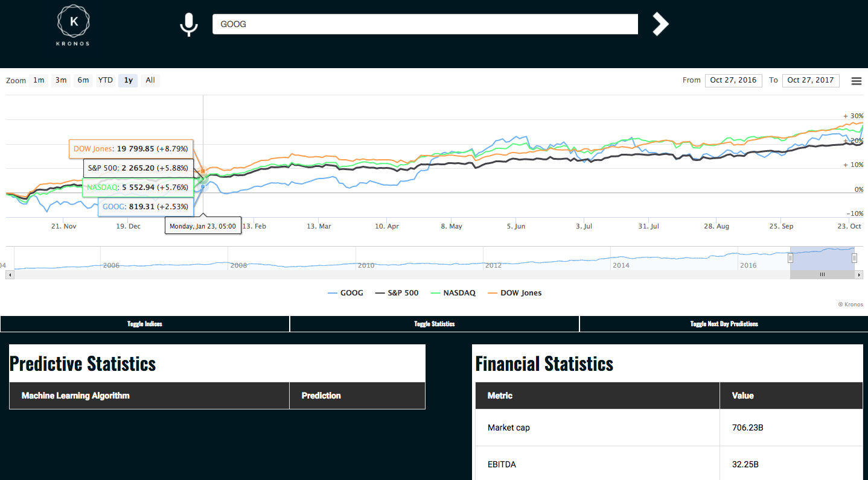Click the Toggle Indices button

coord(145,324)
